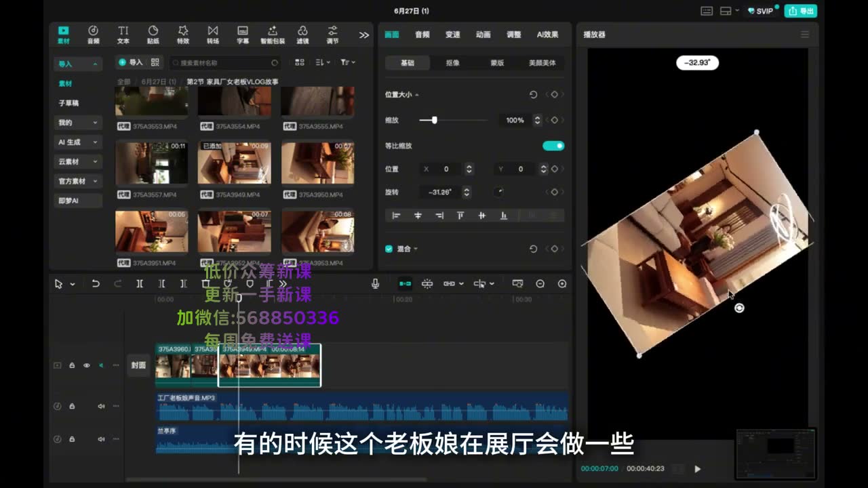Click the undo arrow in timeline toolbar

pos(96,284)
